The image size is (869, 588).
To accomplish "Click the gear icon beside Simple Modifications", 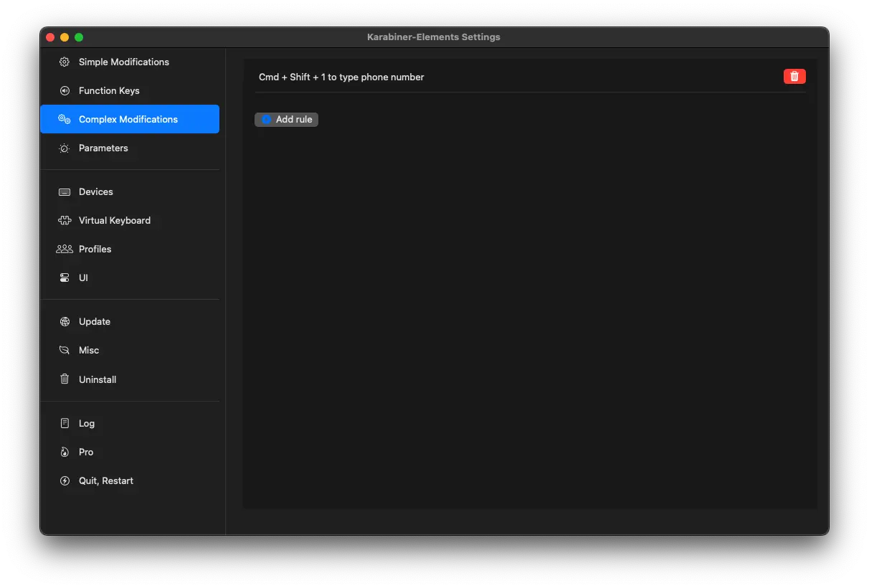I will (65, 62).
